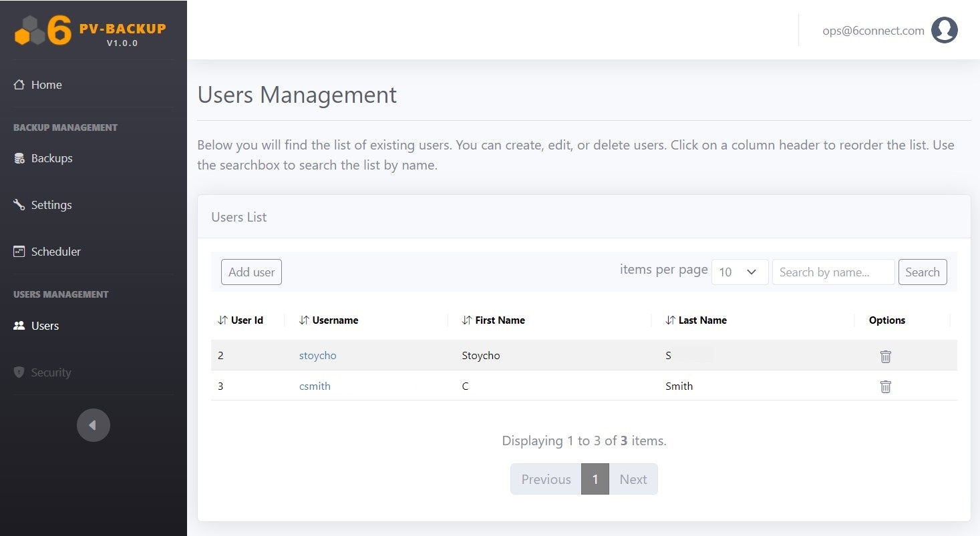Screen dimensions: 980x536
Task: Open Settings in the sidebar
Action: click(51, 205)
